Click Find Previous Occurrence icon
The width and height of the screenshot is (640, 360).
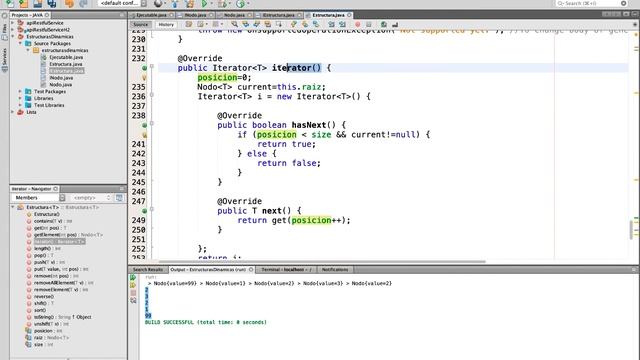coord(245,24)
